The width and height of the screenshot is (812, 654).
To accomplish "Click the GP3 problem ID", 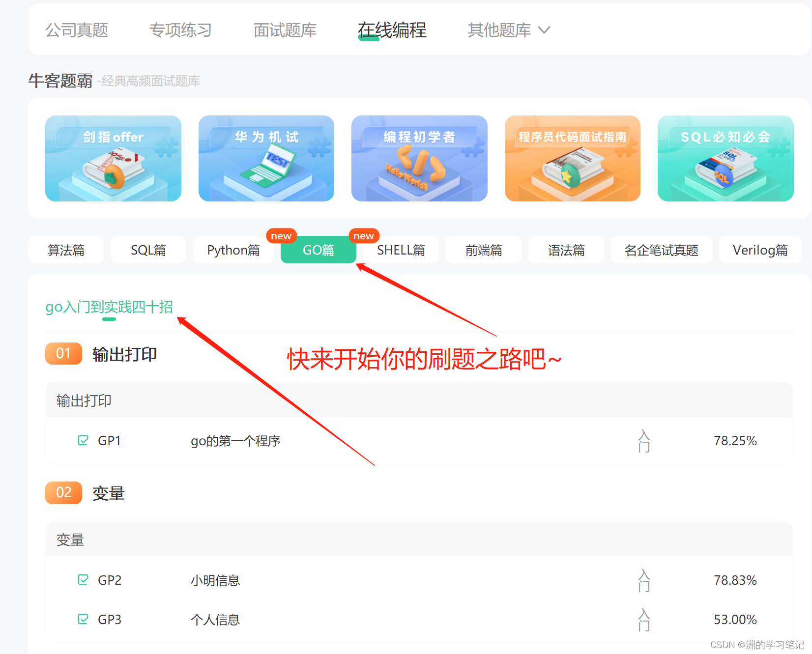I will (110, 620).
